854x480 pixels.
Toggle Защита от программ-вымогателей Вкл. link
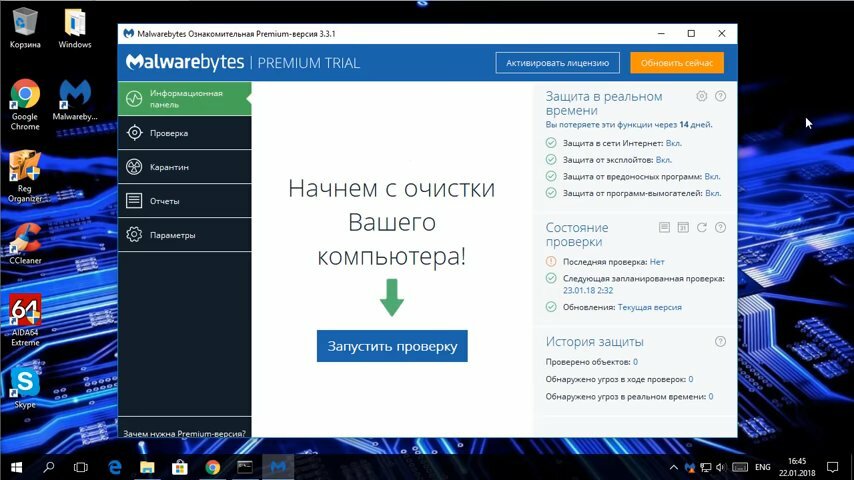pyautogui.click(x=713, y=193)
